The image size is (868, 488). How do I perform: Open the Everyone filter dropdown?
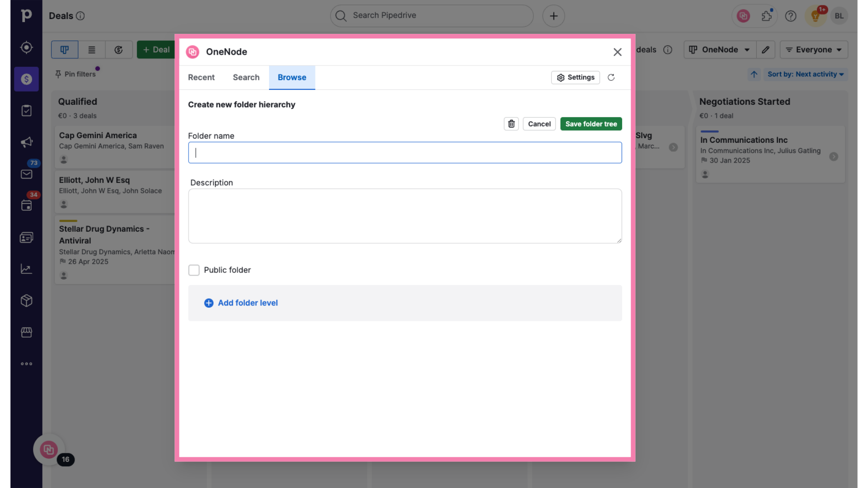pos(814,50)
